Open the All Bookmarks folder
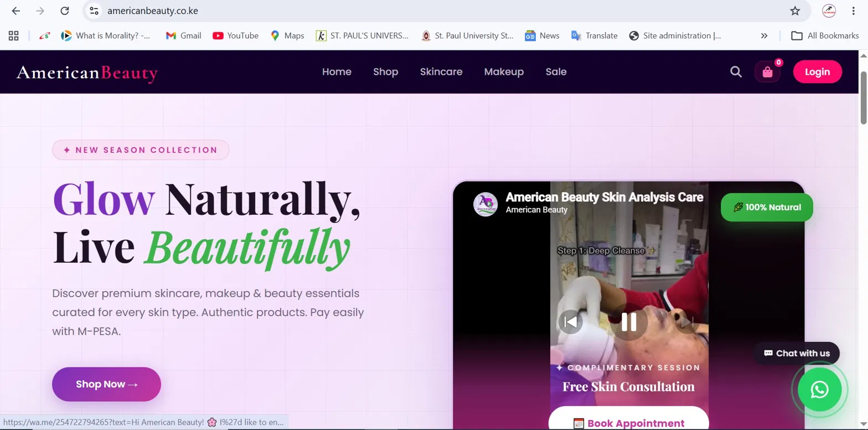The image size is (868, 430). point(825,35)
